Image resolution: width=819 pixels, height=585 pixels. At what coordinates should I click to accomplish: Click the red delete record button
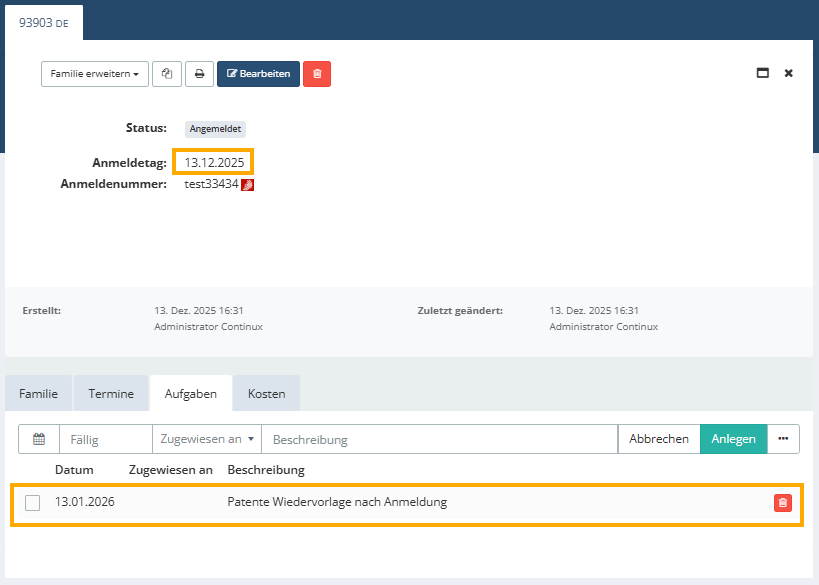(317, 74)
